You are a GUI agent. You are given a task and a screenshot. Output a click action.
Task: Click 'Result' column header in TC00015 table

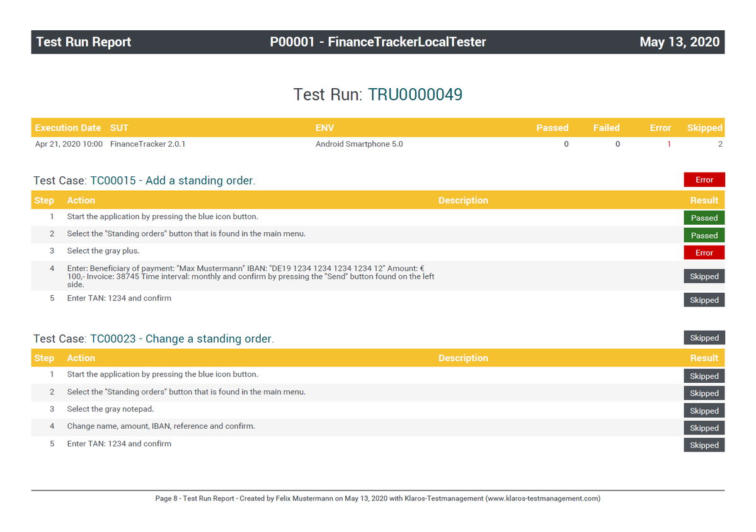pos(704,200)
